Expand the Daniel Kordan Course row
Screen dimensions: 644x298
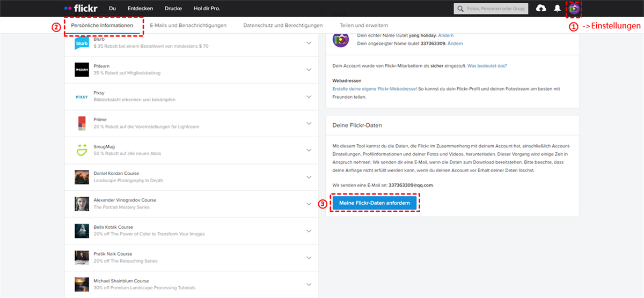(309, 177)
